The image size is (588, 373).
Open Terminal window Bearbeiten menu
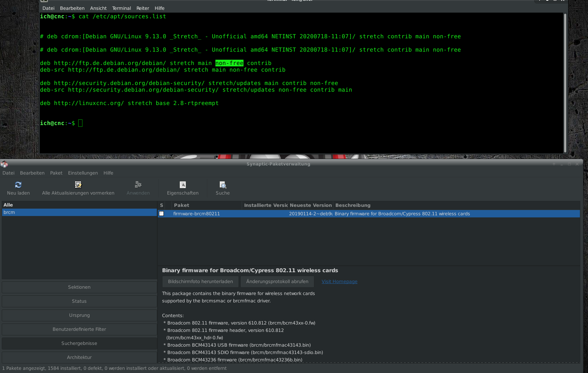pos(72,8)
